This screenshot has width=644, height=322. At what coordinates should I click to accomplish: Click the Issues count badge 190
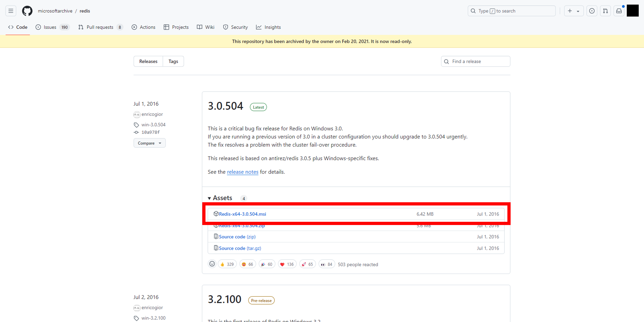click(x=65, y=27)
